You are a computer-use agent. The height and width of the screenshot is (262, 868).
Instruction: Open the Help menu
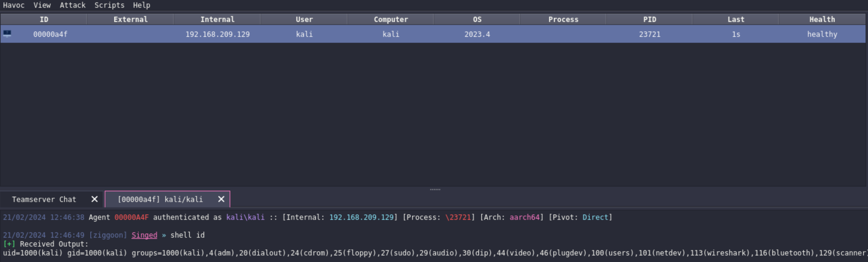point(142,5)
